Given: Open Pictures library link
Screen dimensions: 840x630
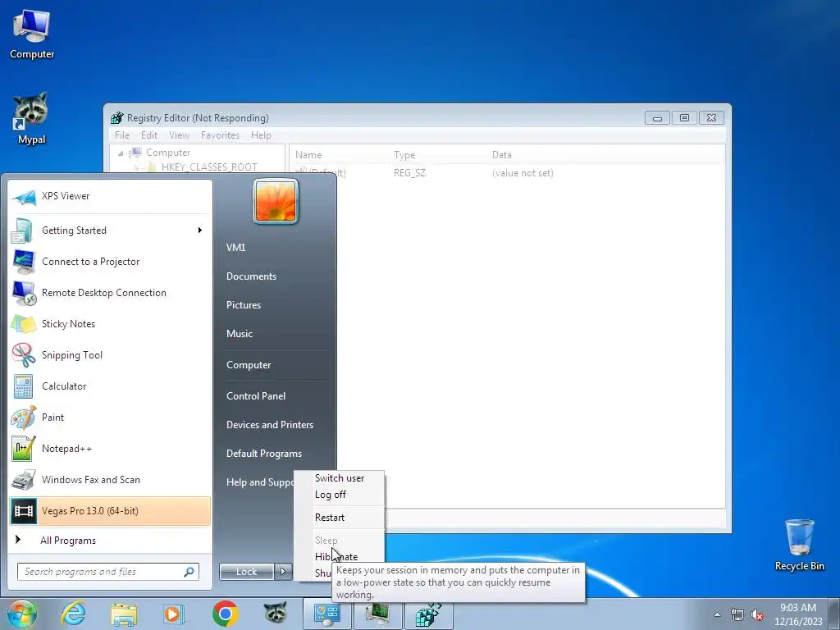Looking at the screenshot, I should point(243,305).
